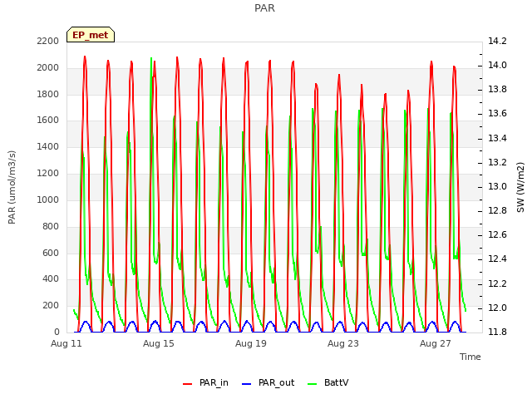532x399 pixels.
Task: Toggle the PAR_in legend entry
Action: pyautogui.click(x=205, y=382)
